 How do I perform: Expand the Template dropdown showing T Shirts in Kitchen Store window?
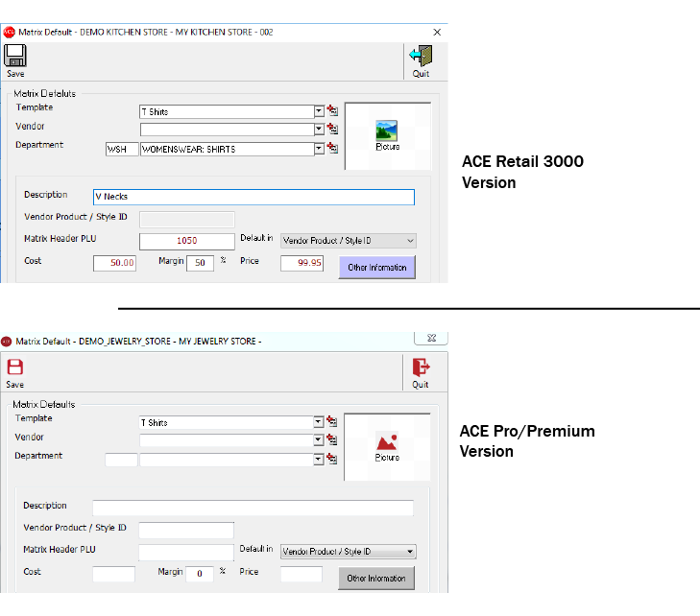coord(319,111)
